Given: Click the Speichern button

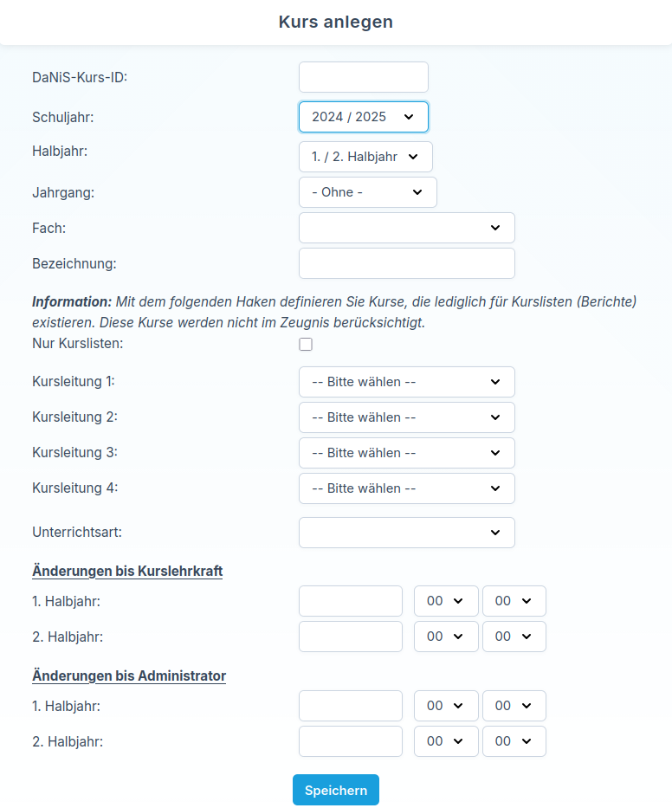Looking at the screenshot, I should point(336,790).
